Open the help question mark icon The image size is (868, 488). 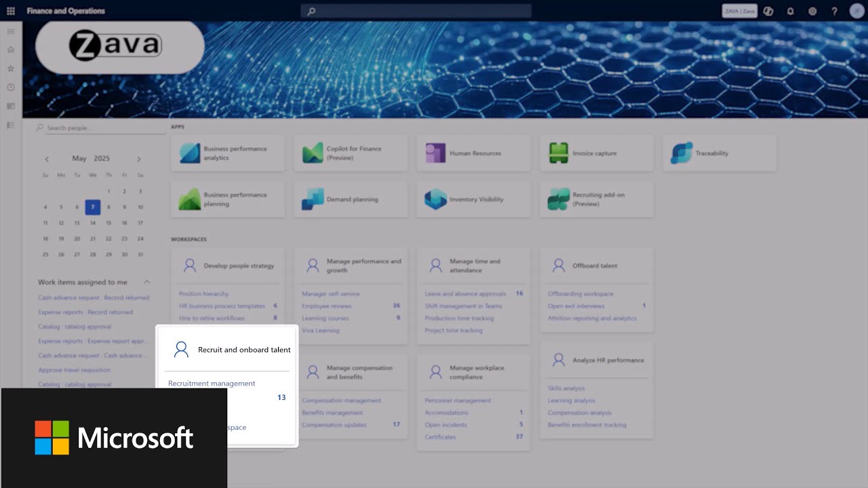(835, 12)
